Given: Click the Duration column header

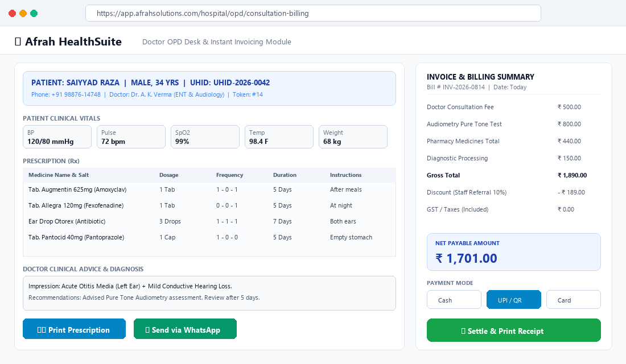Looking at the screenshot, I should coord(285,175).
